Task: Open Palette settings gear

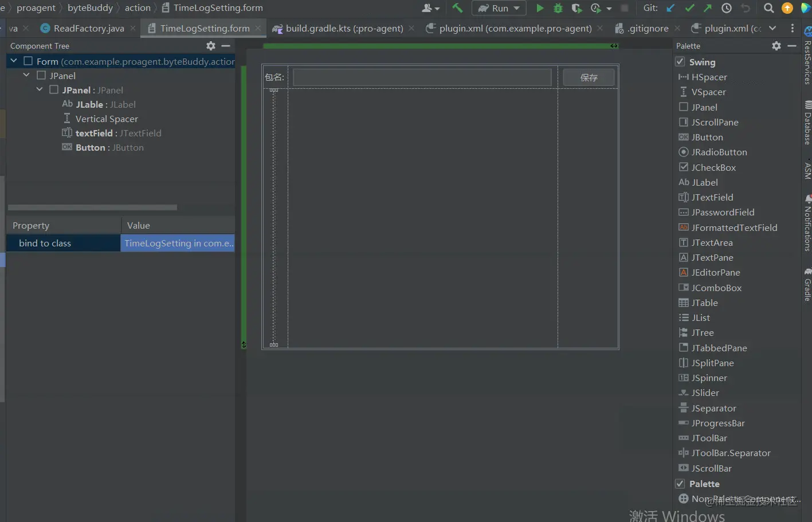Action: [x=776, y=46]
